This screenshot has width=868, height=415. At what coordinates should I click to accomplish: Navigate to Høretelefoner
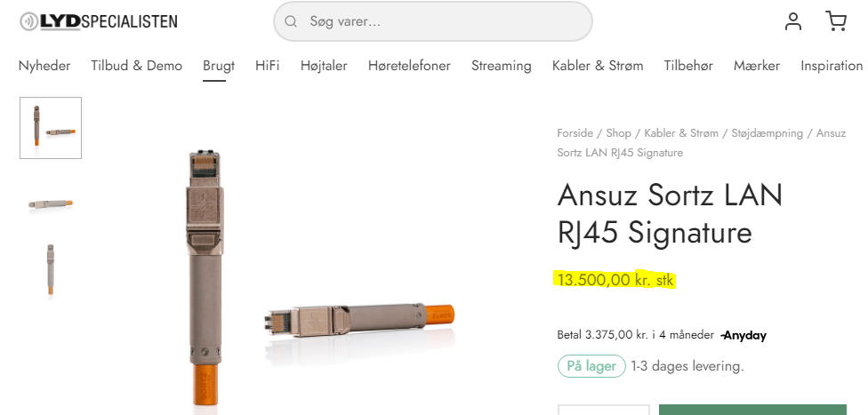[409, 66]
